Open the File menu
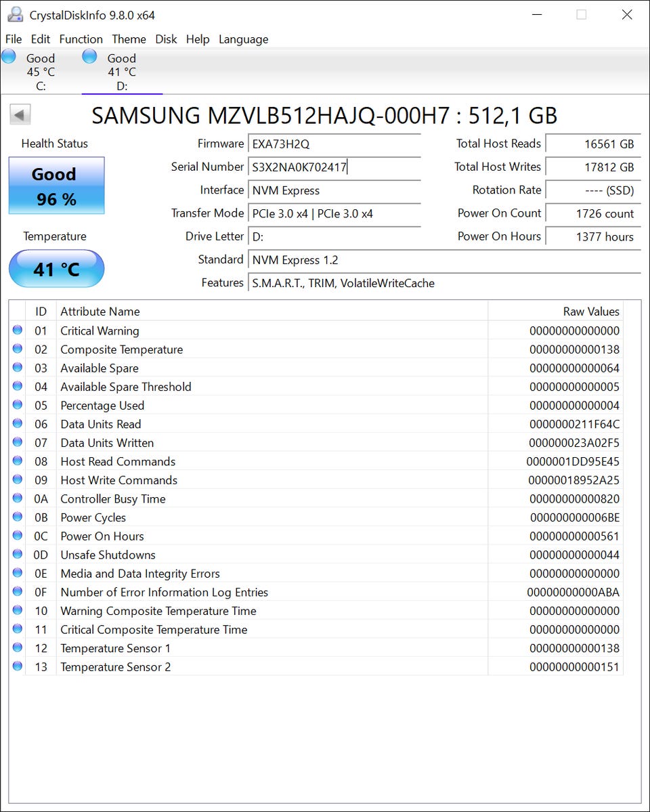This screenshot has width=650, height=812. point(14,39)
